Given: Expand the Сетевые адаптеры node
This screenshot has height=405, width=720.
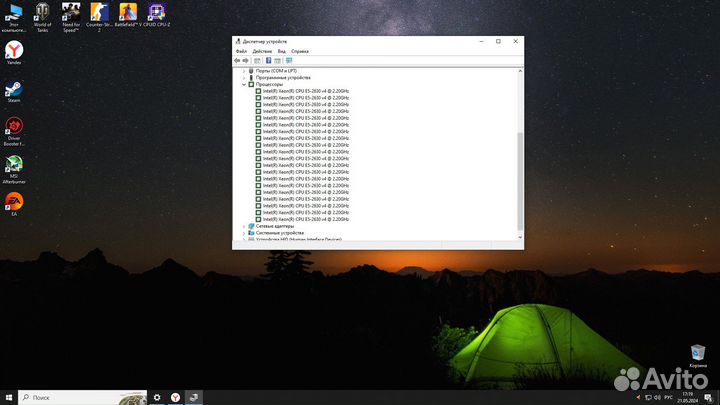Looking at the screenshot, I should [244, 226].
